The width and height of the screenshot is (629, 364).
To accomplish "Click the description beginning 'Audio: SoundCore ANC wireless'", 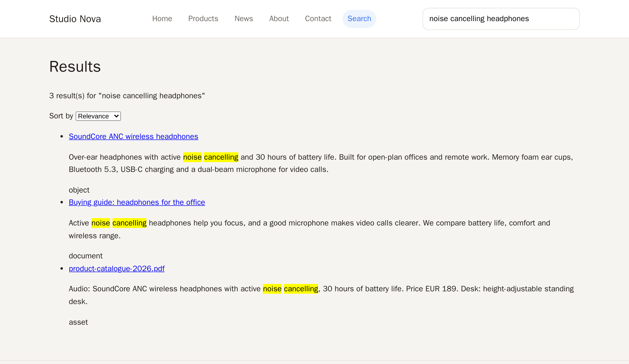I will (321, 295).
